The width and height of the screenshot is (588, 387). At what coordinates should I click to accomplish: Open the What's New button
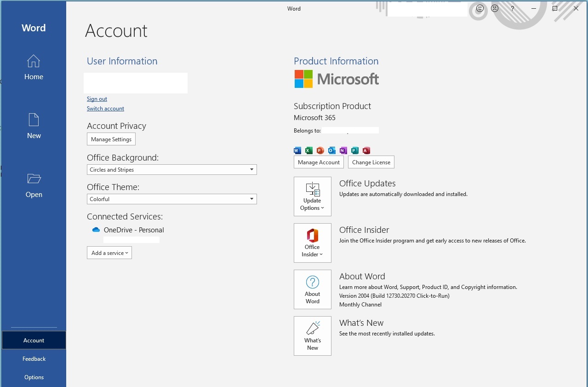click(313, 336)
